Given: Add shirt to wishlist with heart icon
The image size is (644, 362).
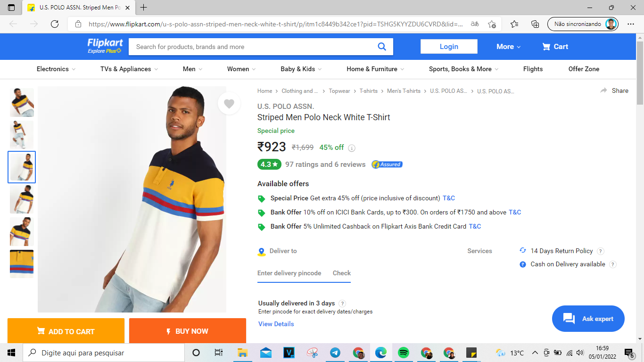Looking at the screenshot, I should (x=229, y=104).
